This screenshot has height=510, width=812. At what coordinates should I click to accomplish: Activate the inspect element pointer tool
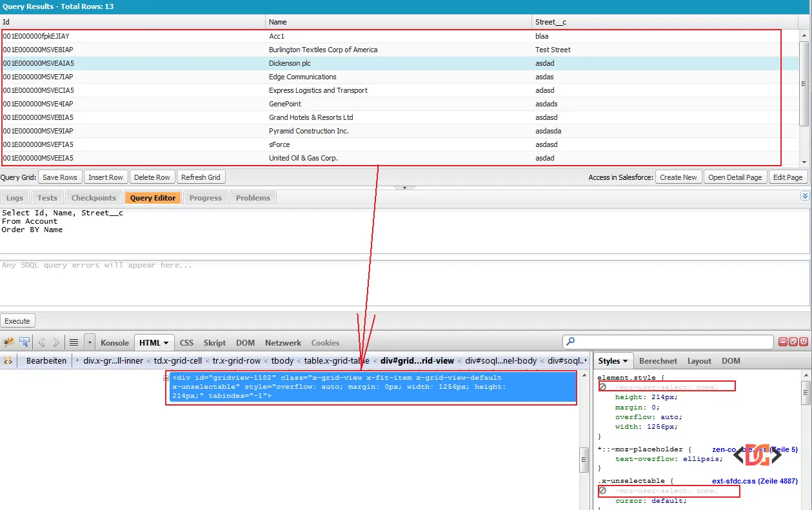click(x=25, y=342)
